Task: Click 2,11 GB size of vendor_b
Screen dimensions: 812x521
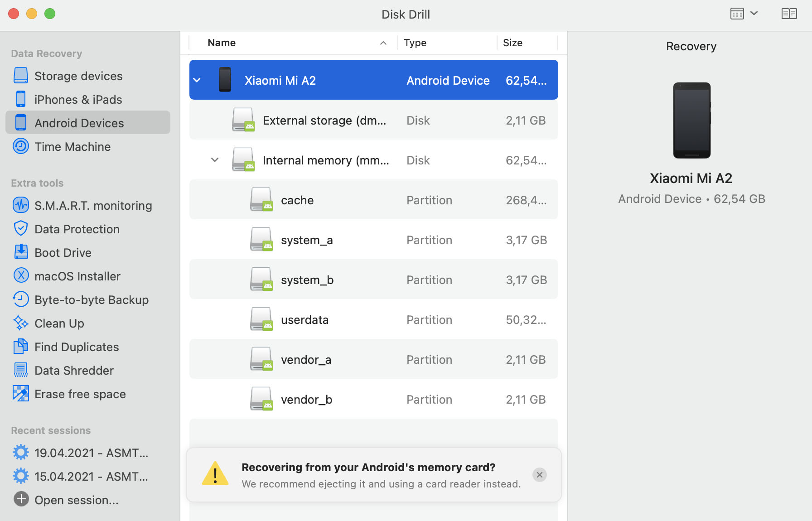Action: point(526,400)
